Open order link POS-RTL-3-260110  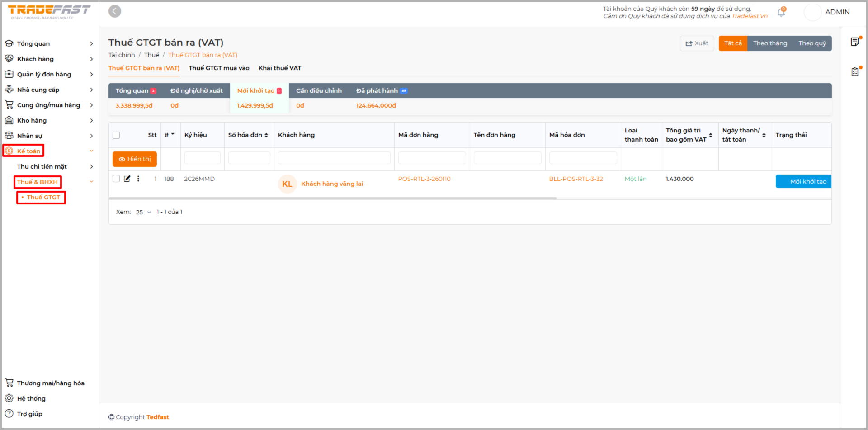click(x=424, y=179)
